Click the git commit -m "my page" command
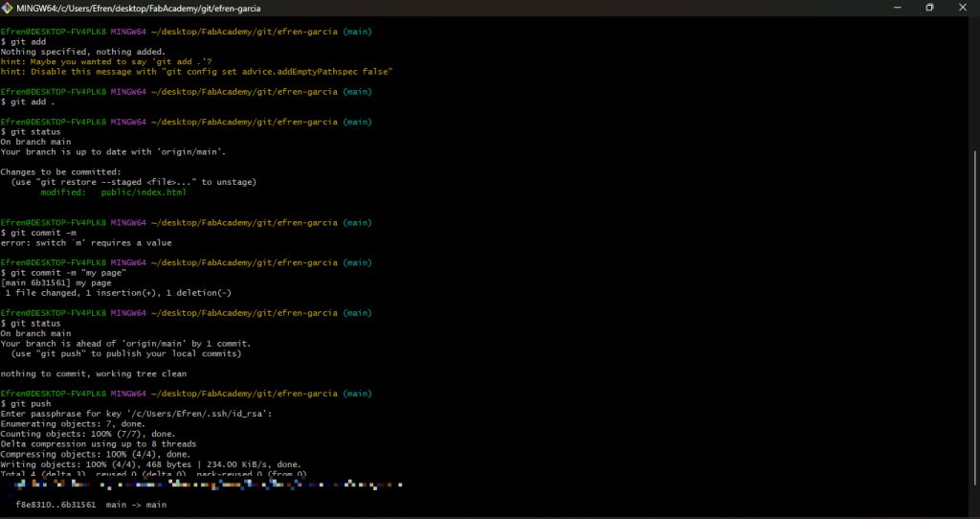 pyautogui.click(x=65, y=273)
